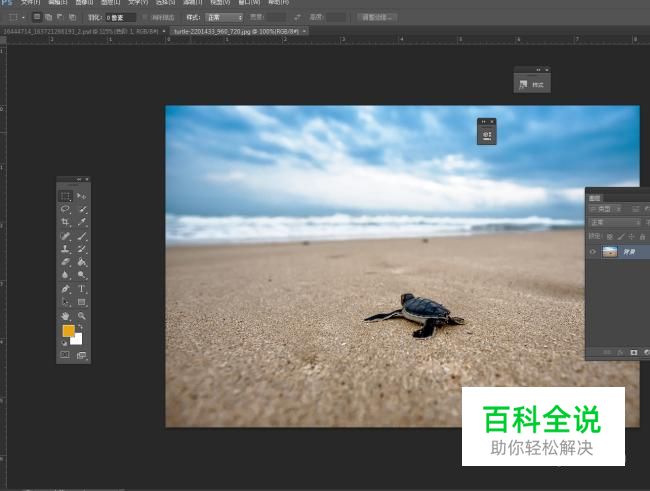Open the Styles floating panel button
650x491 pixels.
[x=532, y=85]
